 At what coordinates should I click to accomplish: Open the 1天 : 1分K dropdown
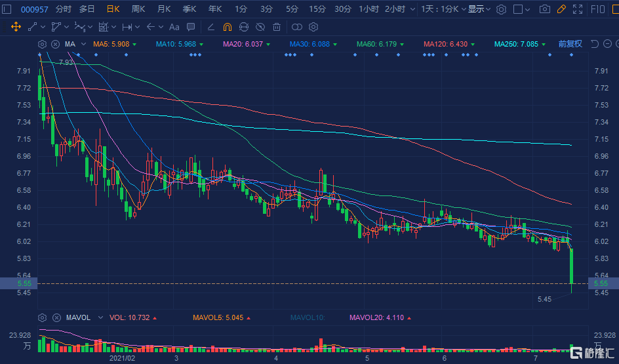point(443,9)
